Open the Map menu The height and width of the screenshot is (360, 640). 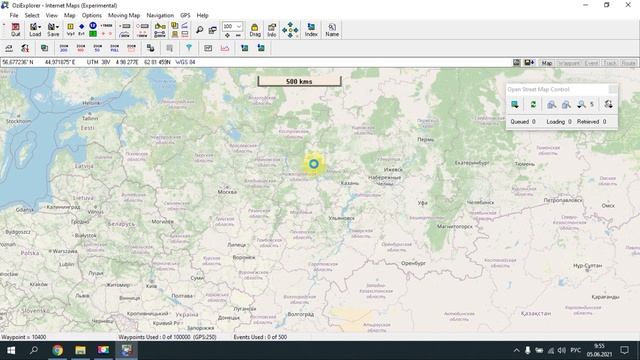pyautogui.click(x=69, y=15)
